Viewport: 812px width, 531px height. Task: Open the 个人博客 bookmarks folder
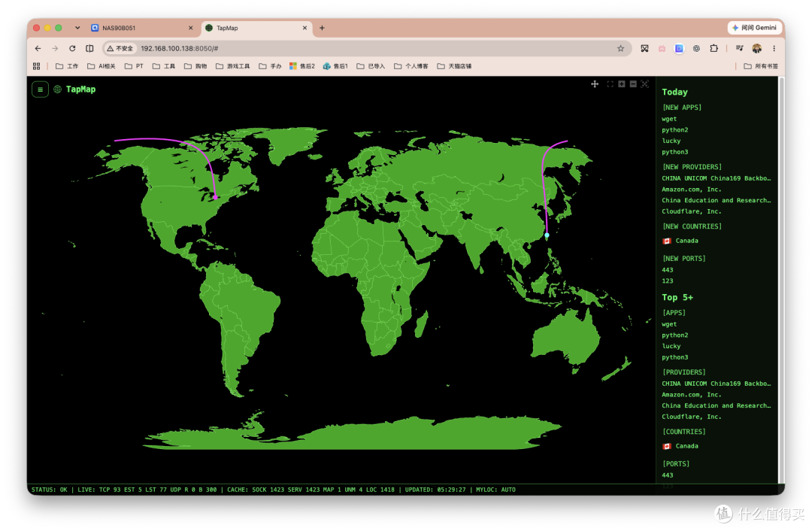click(411, 65)
